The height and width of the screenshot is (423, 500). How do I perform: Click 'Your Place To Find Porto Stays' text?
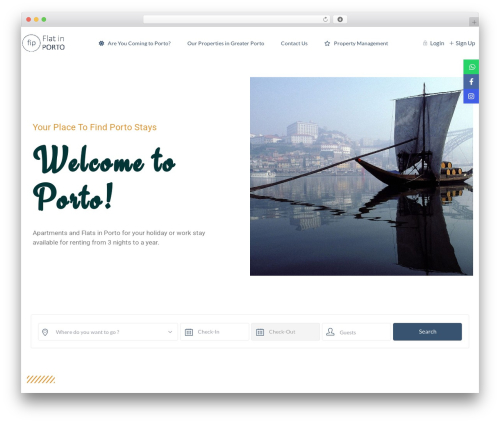pos(95,127)
